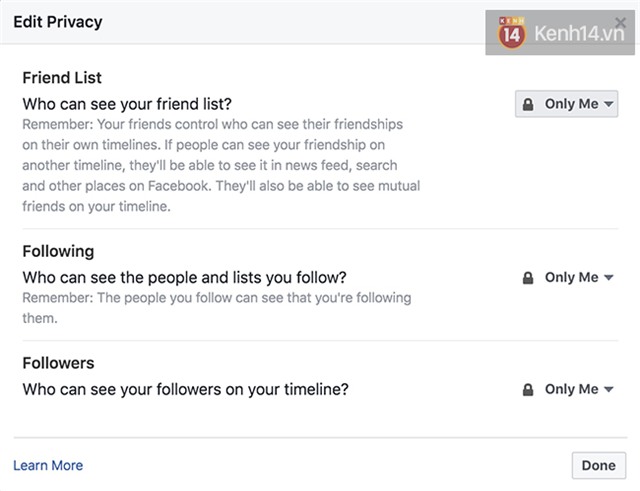Screen dimensions: 640x491
Task: Click the red Kenh14 logo badge
Action: point(511,35)
